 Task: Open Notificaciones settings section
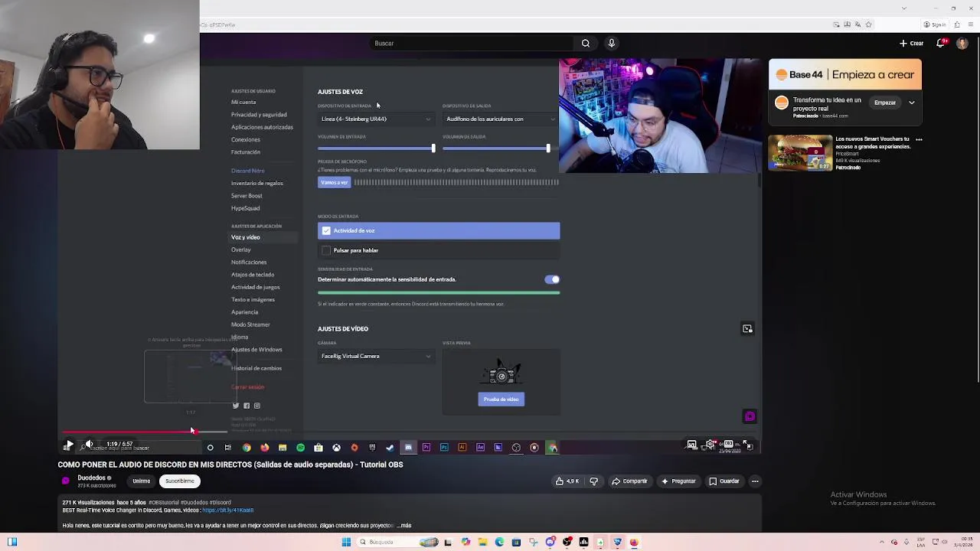(x=249, y=262)
